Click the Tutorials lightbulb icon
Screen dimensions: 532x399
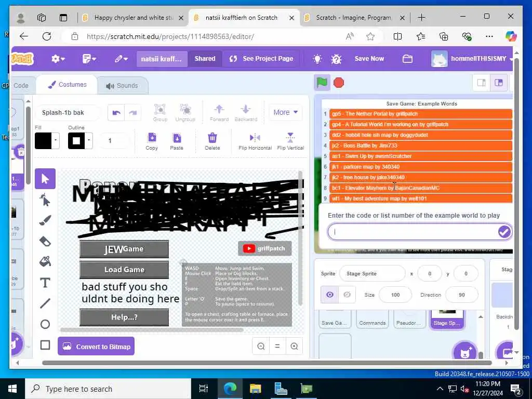tap(317, 59)
